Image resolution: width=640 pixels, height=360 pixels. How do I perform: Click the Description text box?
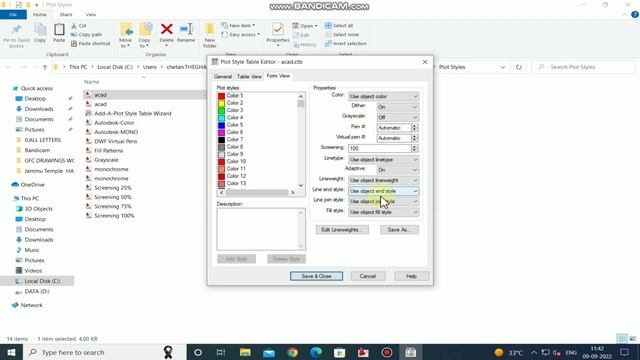261,229
